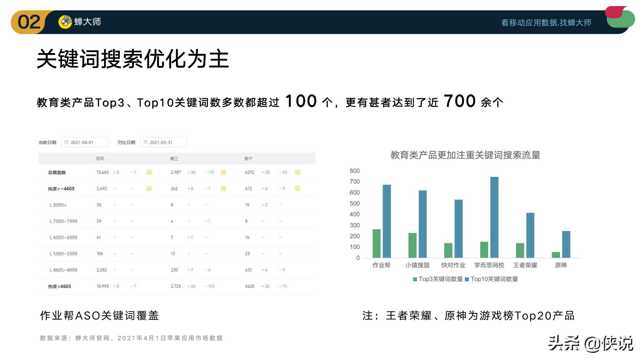Click calendar icon in 对比日期 field

click(145, 142)
